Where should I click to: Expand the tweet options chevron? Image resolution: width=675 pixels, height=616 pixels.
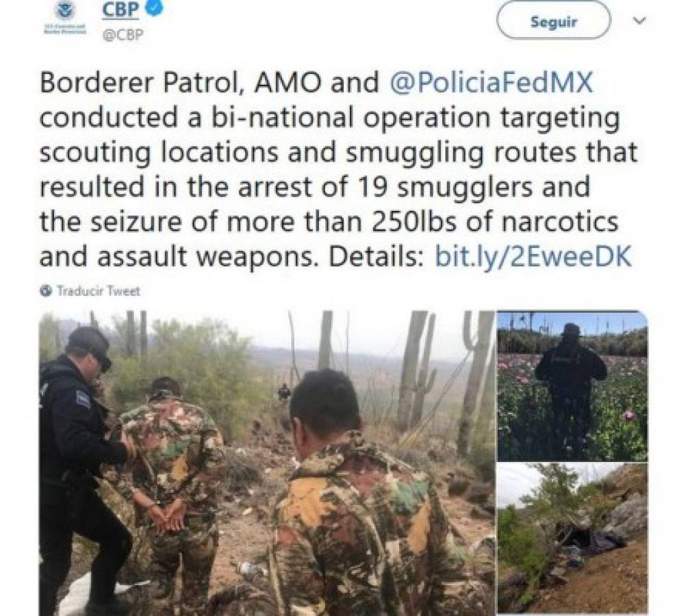click(640, 21)
